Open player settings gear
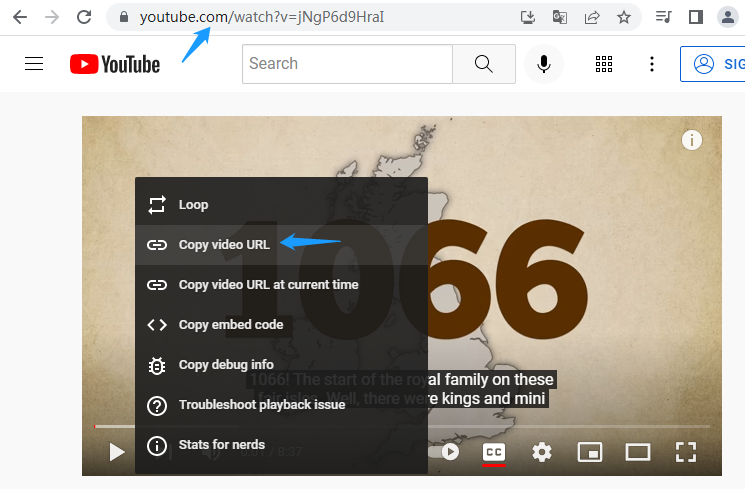The width and height of the screenshot is (745, 489). (542, 452)
